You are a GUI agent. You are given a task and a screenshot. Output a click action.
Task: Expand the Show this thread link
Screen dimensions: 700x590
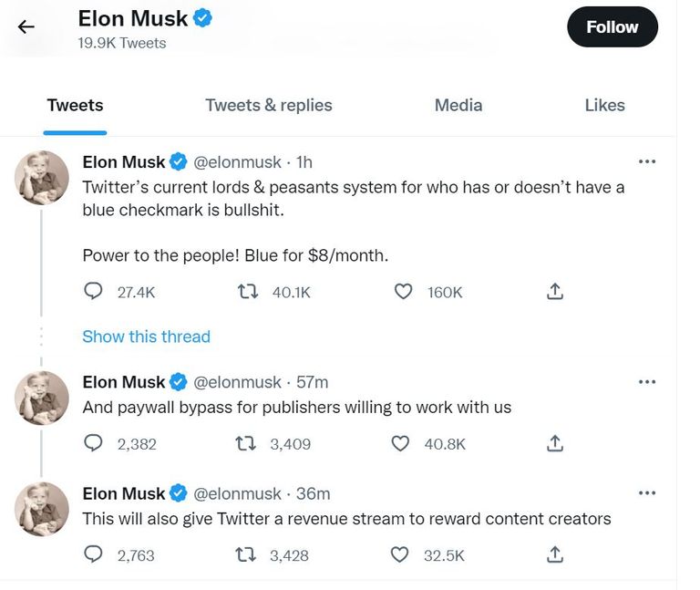coord(146,336)
